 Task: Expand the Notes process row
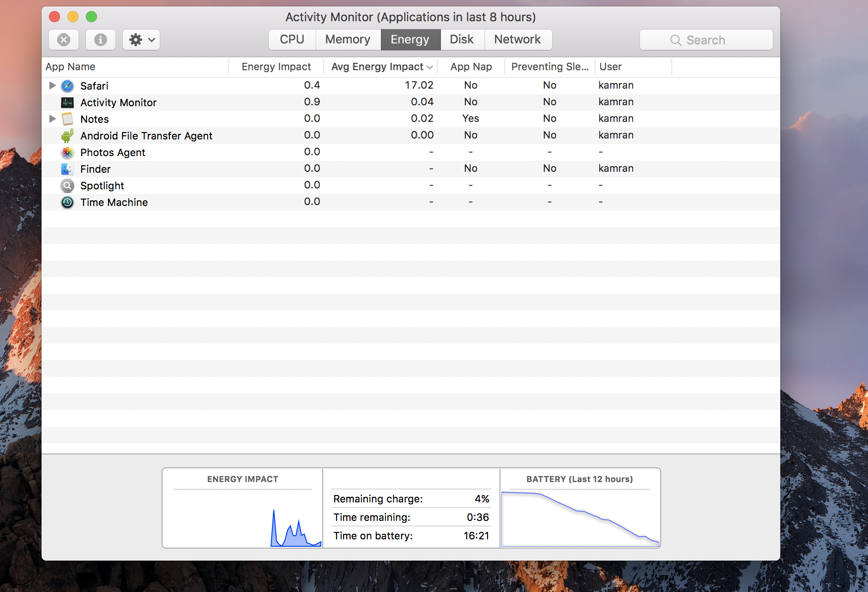click(52, 119)
